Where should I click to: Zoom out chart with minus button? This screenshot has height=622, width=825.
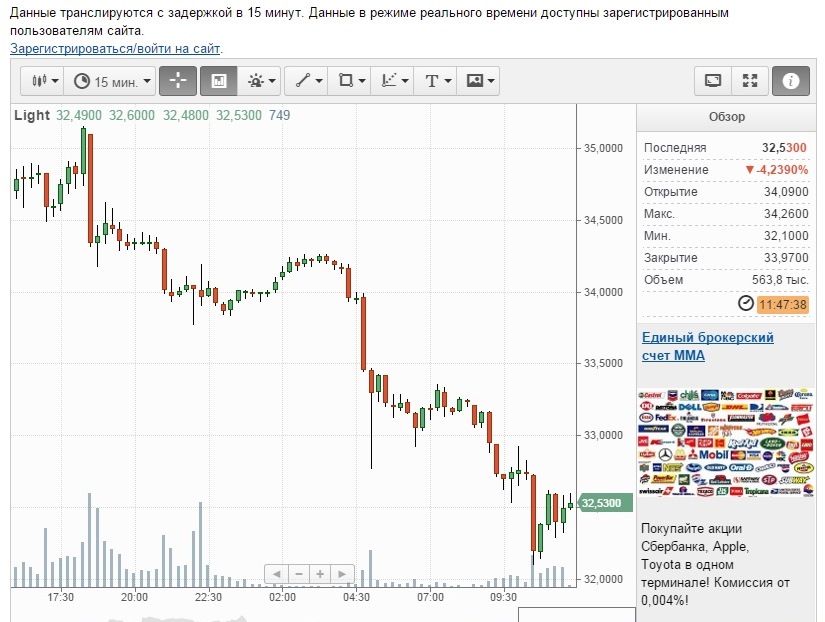pyautogui.click(x=298, y=573)
